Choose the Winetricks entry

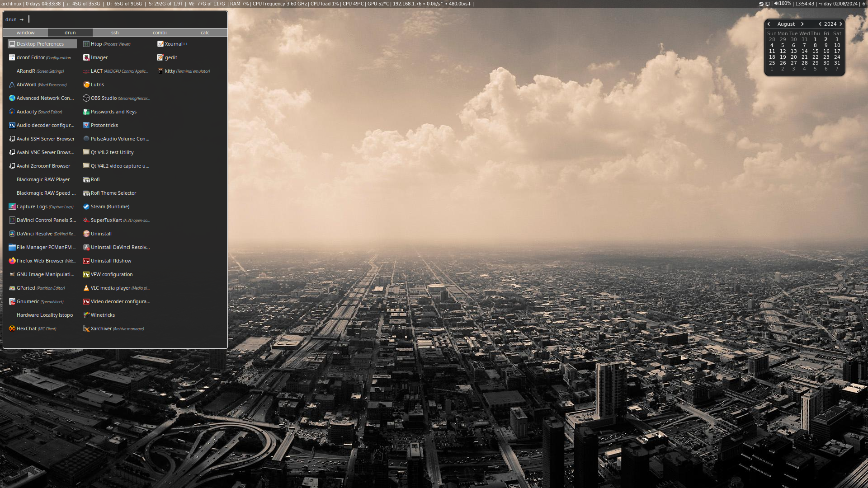click(102, 315)
